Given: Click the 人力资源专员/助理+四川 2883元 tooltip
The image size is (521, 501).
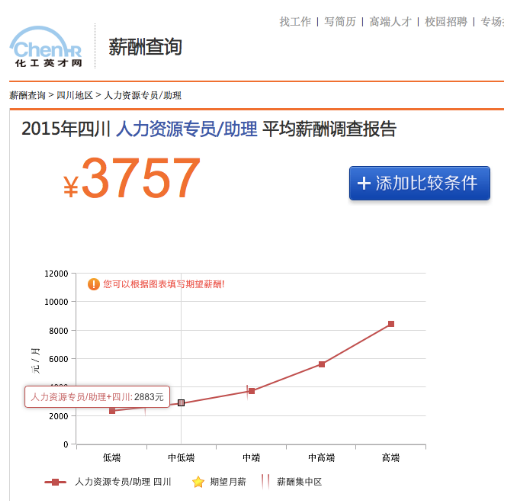Looking at the screenshot, I should click(x=97, y=397).
